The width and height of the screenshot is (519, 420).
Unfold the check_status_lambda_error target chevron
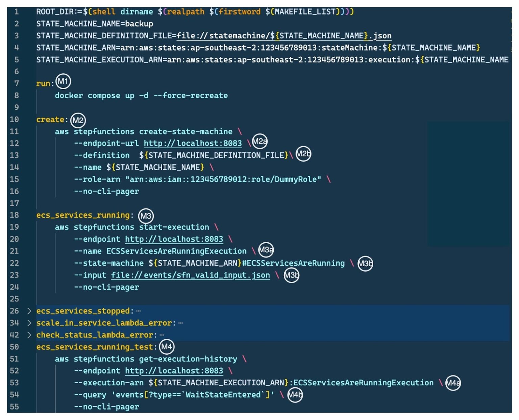(29, 335)
